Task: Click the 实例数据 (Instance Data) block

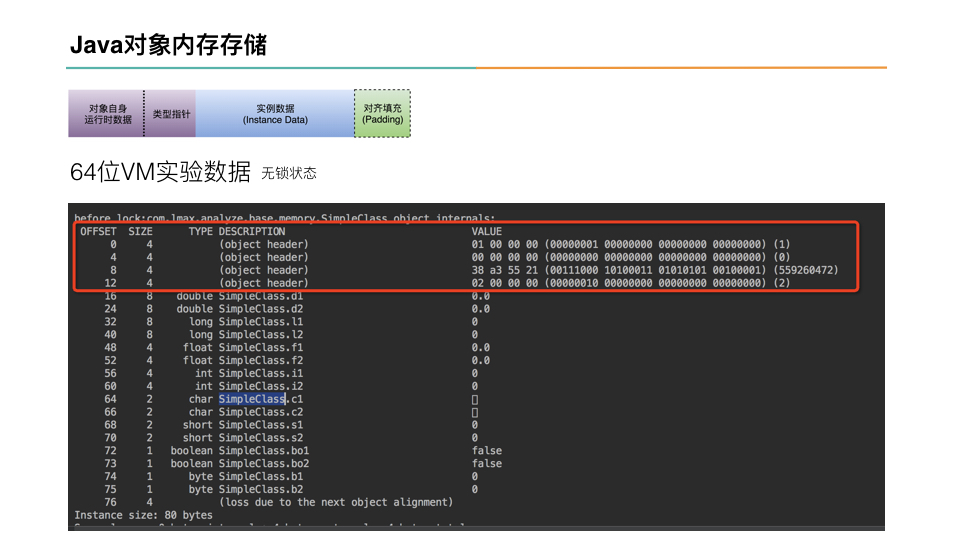Action: click(x=275, y=114)
